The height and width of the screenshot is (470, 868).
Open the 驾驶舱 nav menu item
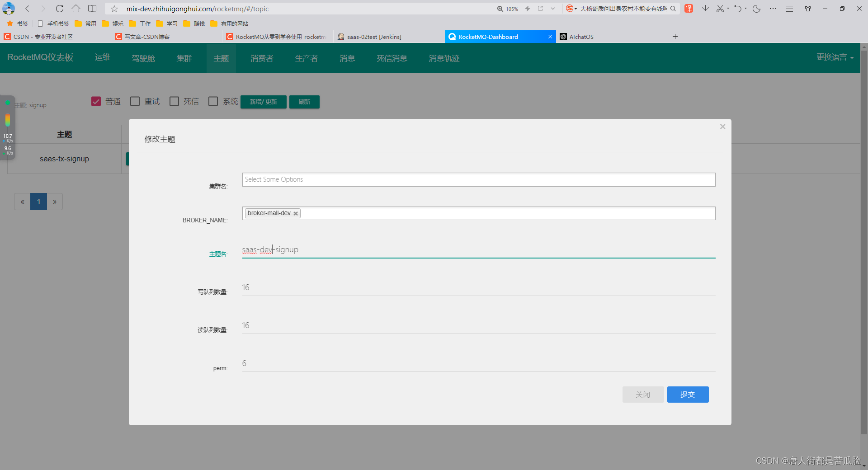143,58
